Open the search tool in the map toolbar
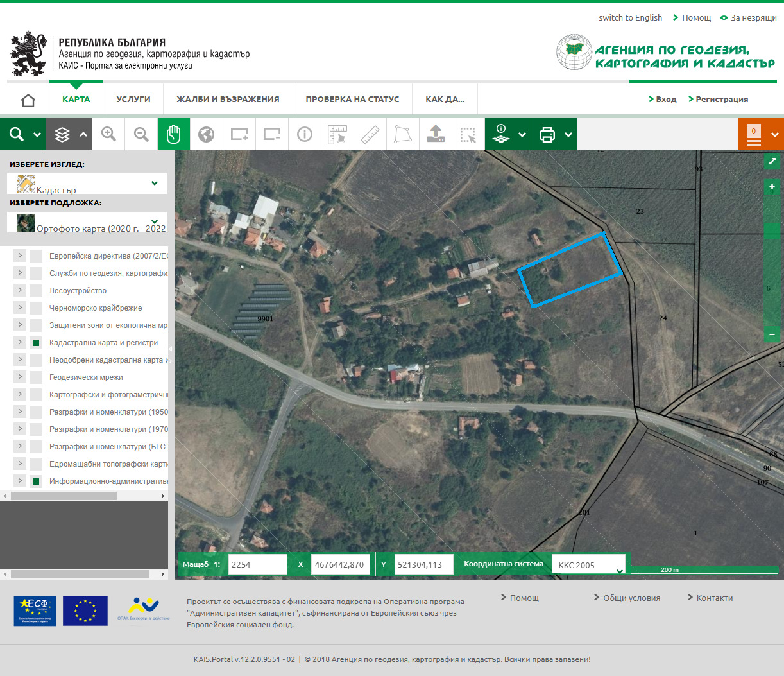784x676 pixels. point(17,134)
